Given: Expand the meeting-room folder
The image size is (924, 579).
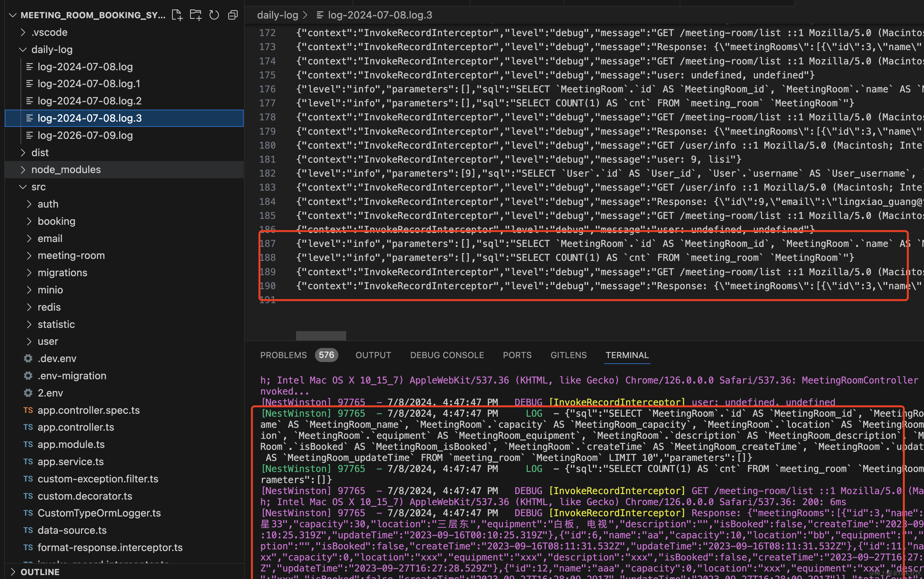Looking at the screenshot, I should pos(29,255).
